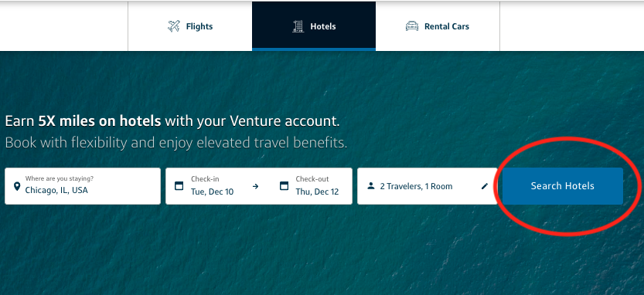
Task: Click the Search Hotels button
Action: click(x=562, y=186)
